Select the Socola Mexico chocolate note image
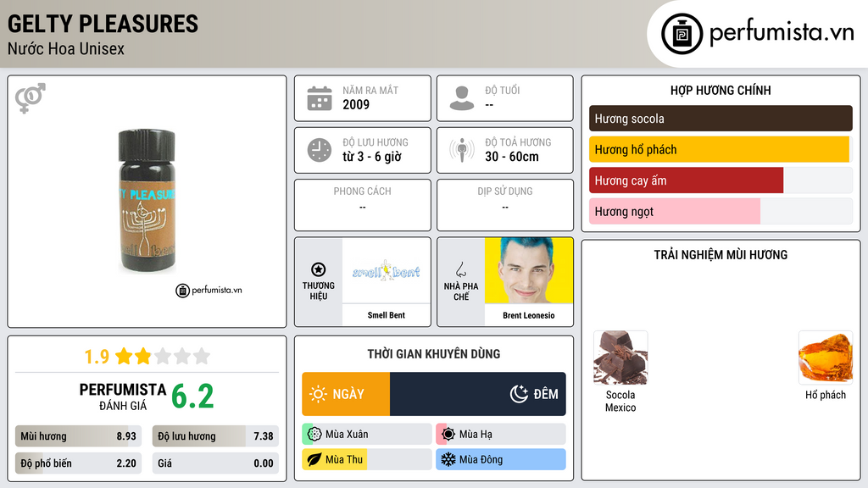 [620, 358]
